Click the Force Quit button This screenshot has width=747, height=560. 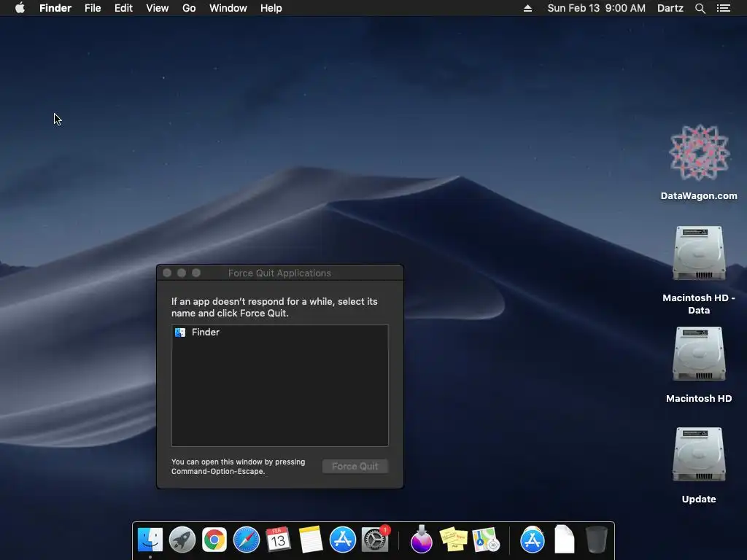[x=355, y=466]
